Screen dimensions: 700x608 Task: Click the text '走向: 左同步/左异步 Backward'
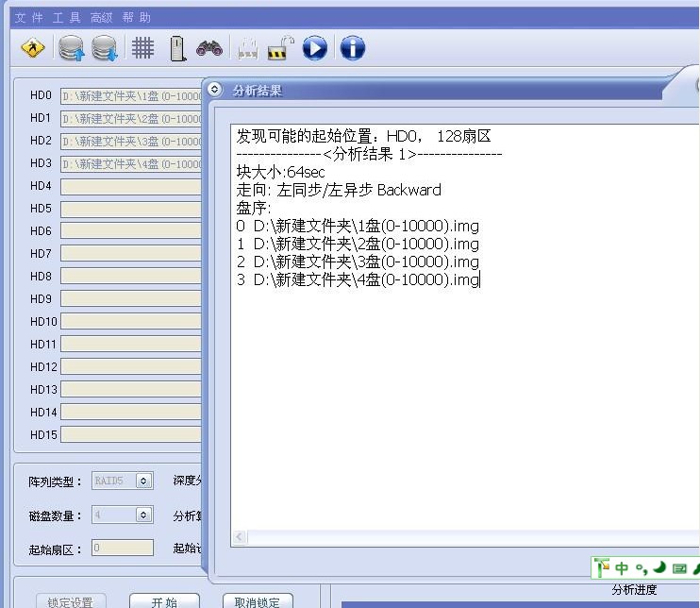click(339, 190)
